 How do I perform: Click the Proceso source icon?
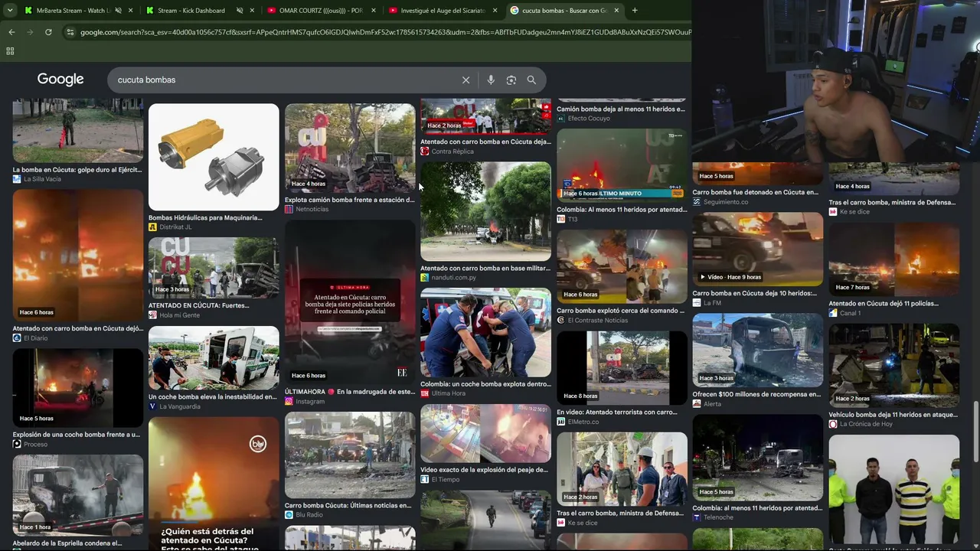coord(17,444)
